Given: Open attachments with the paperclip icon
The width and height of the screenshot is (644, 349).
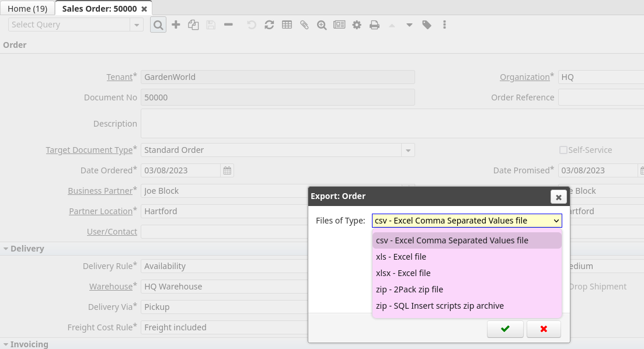Looking at the screenshot, I should [x=304, y=25].
